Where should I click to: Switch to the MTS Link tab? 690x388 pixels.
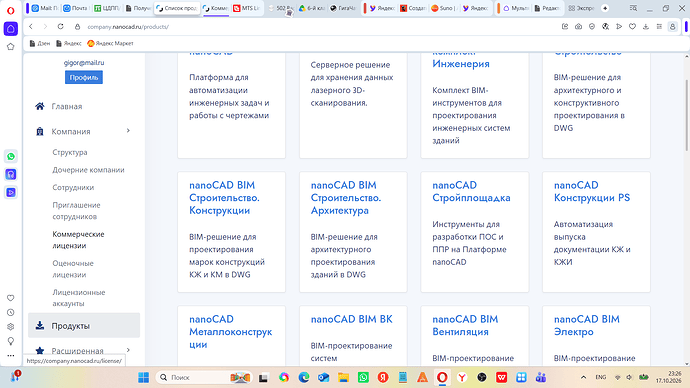[246, 8]
